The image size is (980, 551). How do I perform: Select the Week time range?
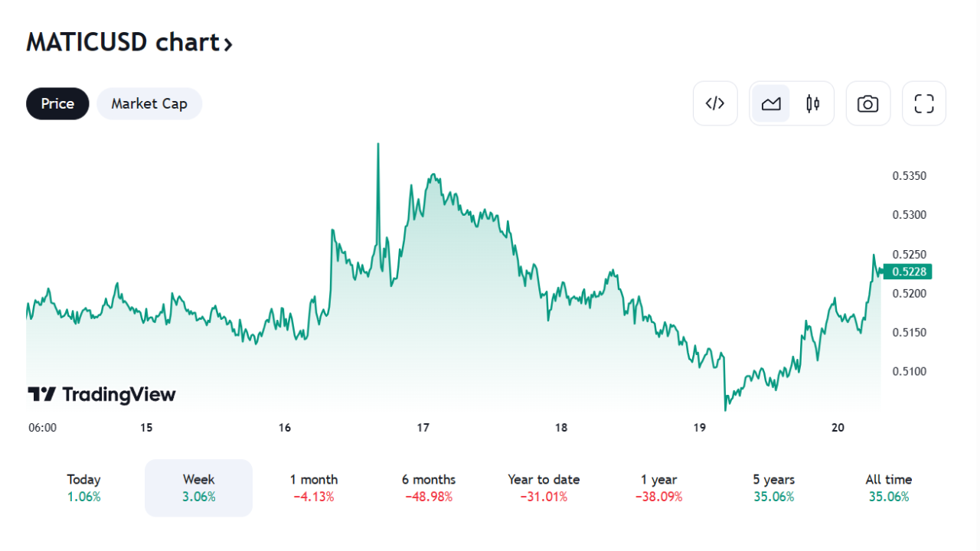tap(198, 487)
